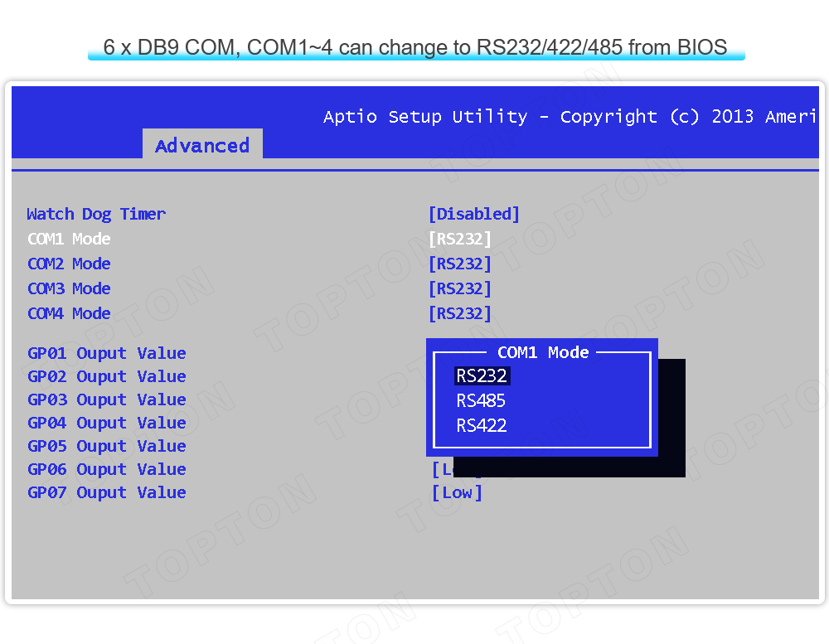Select the COM3 Mode row label
The width and height of the screenshot is (829, 644).
[70, 288]
